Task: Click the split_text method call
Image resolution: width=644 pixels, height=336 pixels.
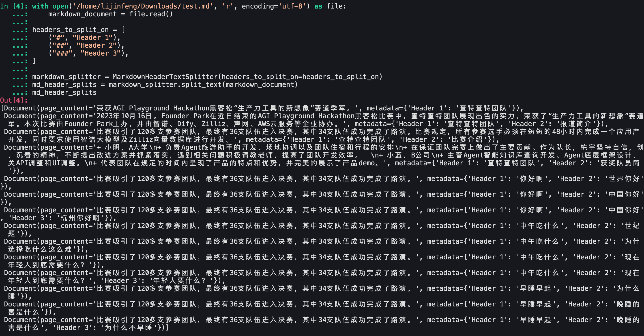Action: click(x=201, y=84)
